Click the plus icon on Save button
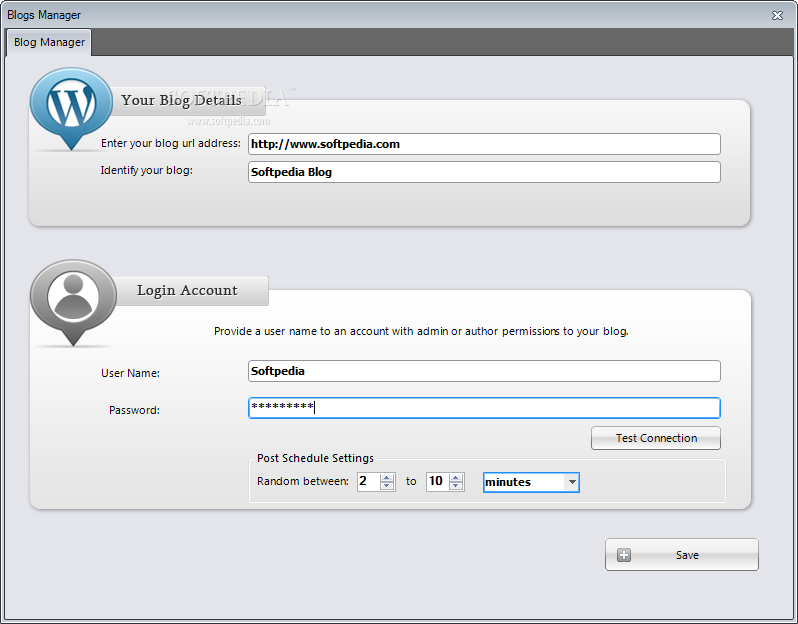 pos(624,555)
